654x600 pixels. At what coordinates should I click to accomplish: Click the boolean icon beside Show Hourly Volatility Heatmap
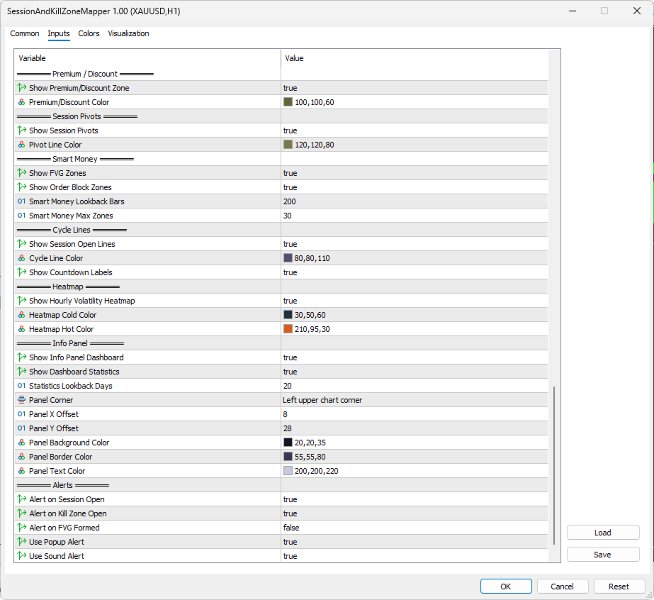[x=22, y=301]
